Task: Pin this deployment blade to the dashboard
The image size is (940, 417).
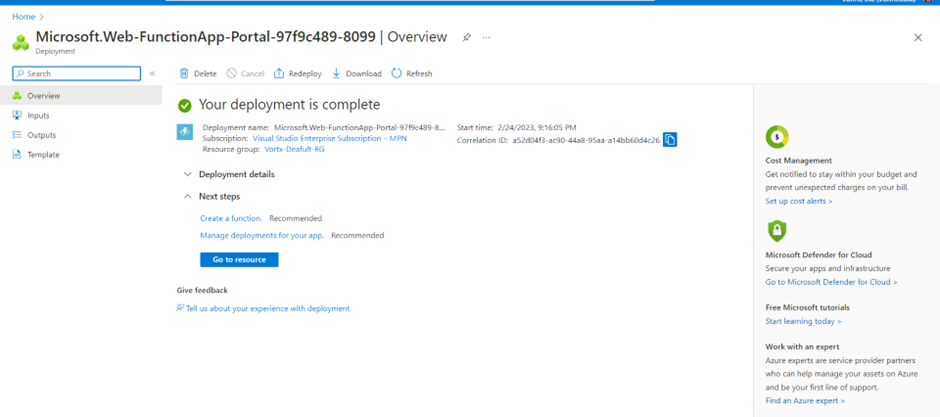Action: tap(466, 37)
